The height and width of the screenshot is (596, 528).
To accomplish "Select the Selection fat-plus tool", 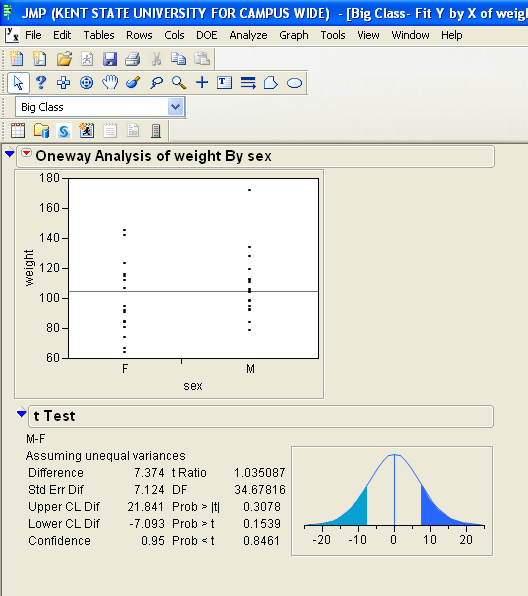I will point(63,82).
